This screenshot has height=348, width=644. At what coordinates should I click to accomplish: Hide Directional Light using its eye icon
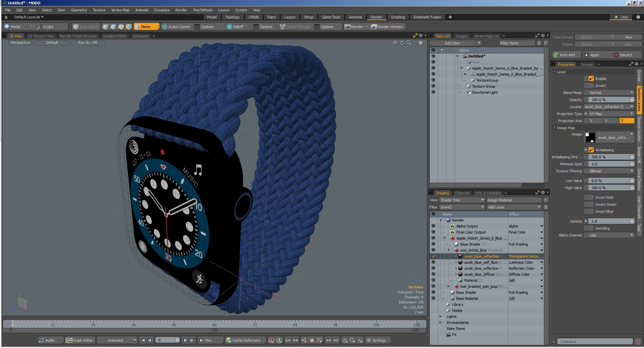click(433, 92)
